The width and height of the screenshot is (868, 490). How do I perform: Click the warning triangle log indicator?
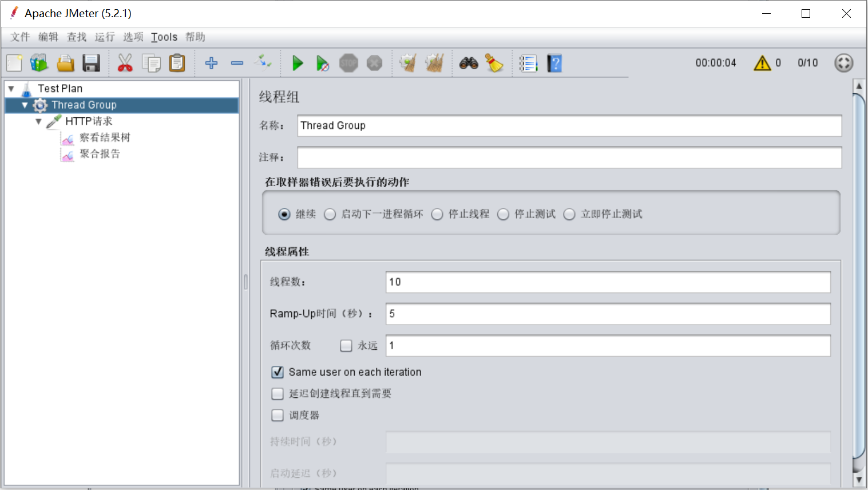click(x=762, y=63)
